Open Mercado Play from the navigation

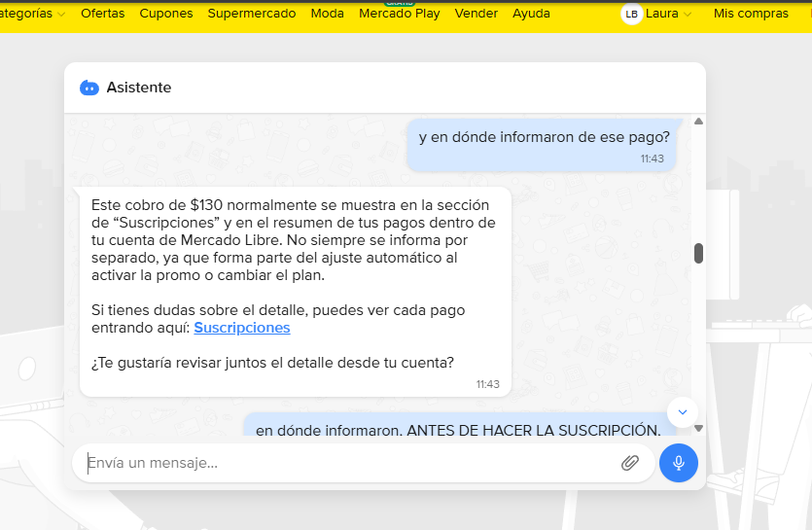click(x=400, y=14)
